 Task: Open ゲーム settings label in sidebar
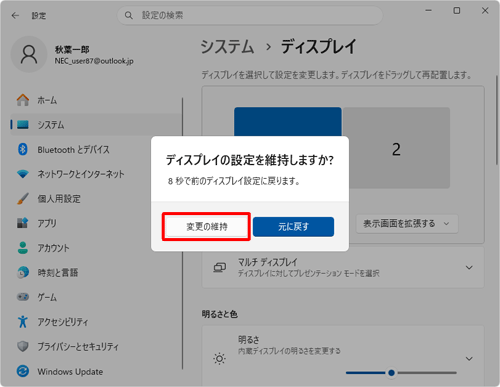point(47,297)
